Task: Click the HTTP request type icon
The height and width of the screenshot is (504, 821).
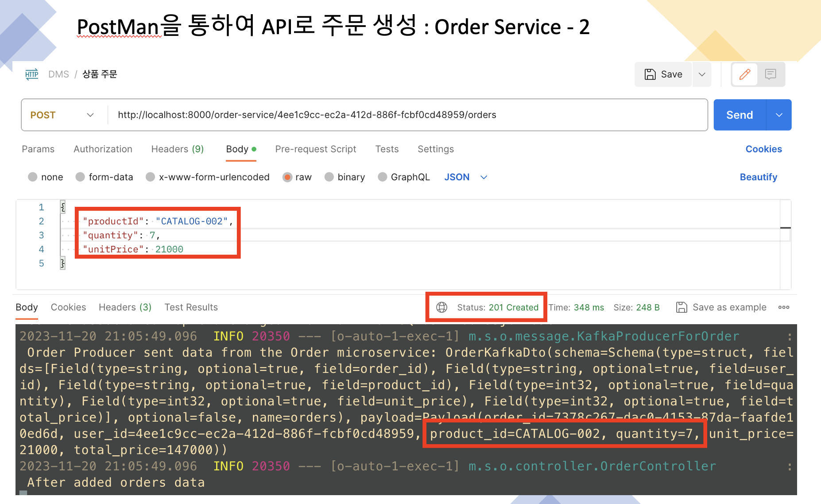Action: tap(31, 74)
